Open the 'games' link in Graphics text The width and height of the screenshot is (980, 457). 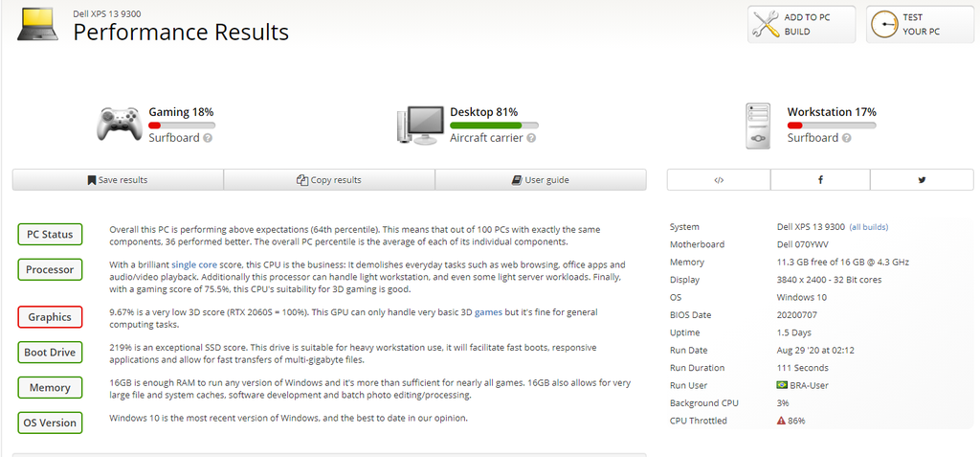coord(488,311)
